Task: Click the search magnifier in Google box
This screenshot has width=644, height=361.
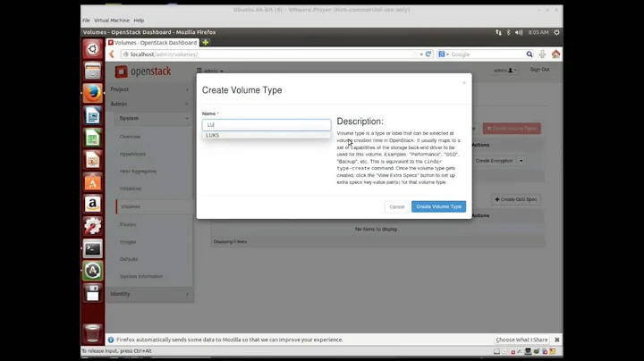Action: [x=530, y=55]
